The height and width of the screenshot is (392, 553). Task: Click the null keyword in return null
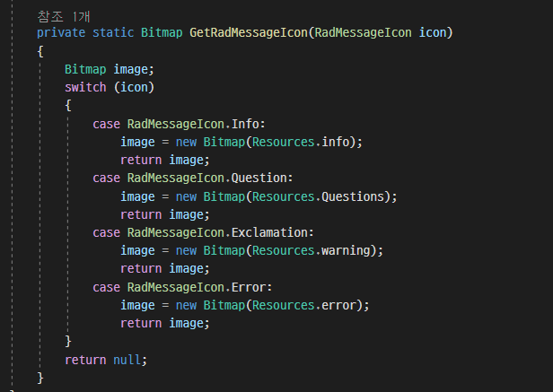(x=127, y=360)
